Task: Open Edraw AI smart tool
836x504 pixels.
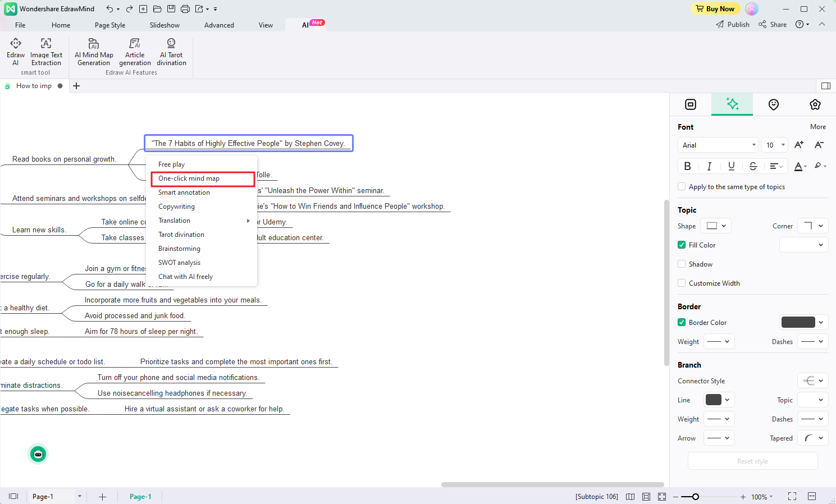Action: 16,52
